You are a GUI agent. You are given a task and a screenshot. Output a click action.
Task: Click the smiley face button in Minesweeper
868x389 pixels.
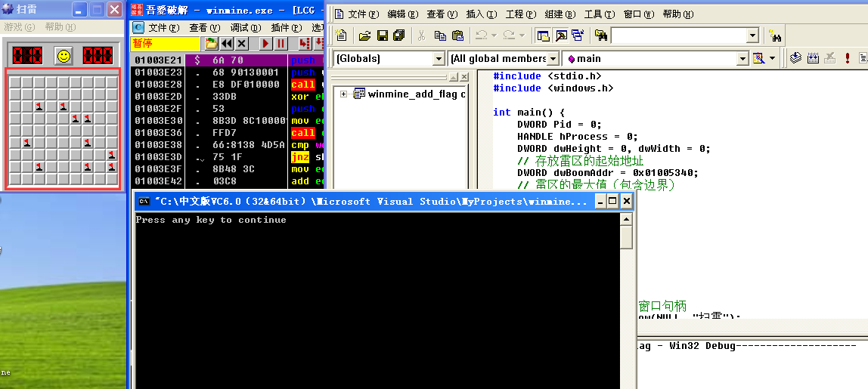(64, 55)
